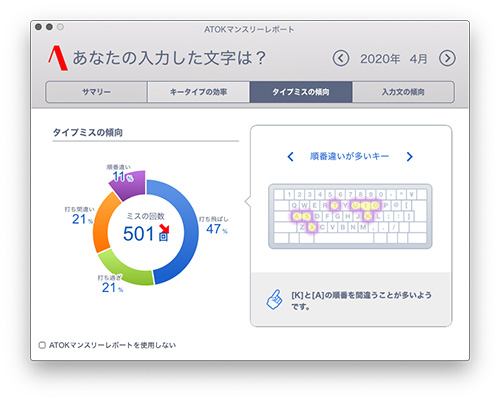Switch to the サマリー tab

pyautogui.click(x=96, y=92)
